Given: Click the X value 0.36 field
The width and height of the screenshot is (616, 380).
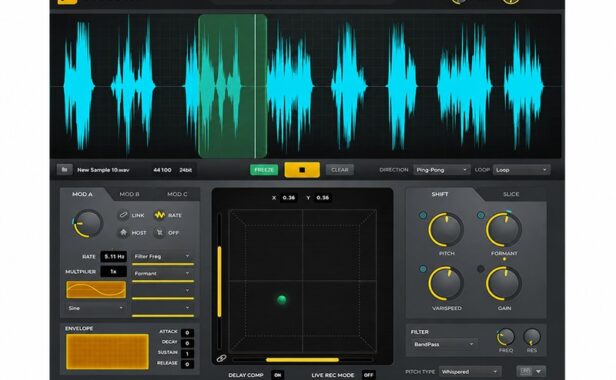Looking at the screenshot, I should (289, 198).
